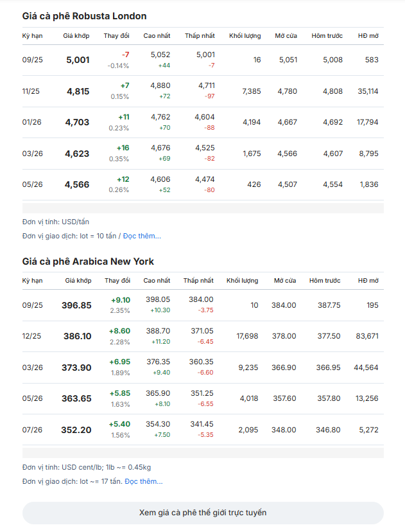
Task: Click the gray bar below Robusta table
Action: pyautogui.click(x=203, y=208)
